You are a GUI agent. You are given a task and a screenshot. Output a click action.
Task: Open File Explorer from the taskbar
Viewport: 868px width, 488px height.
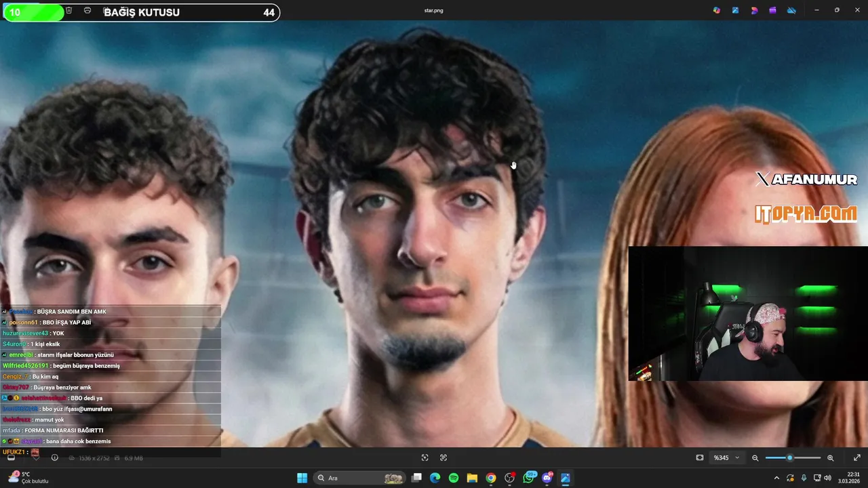472,478
